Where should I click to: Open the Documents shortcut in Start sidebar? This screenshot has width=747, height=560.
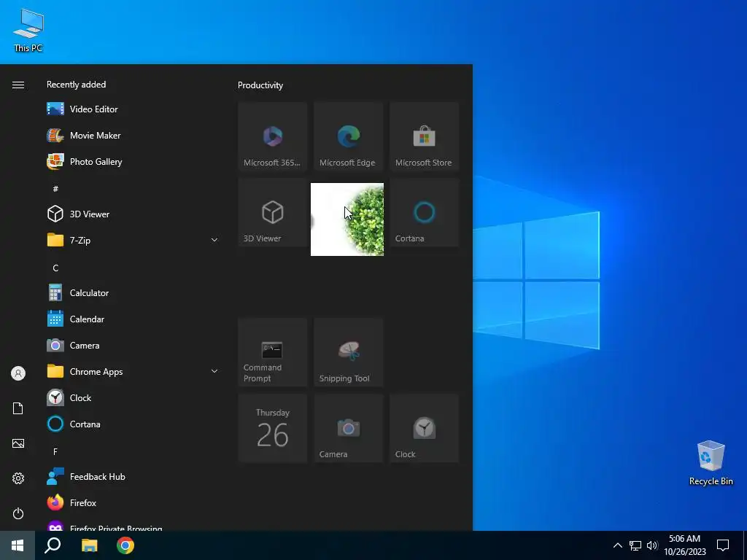tap(18, 408)
